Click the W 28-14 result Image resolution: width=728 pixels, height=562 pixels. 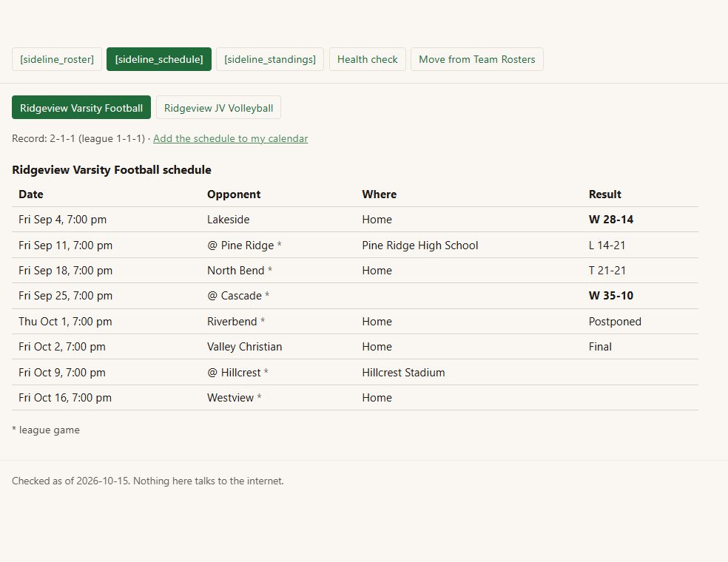tap(610, 220)
